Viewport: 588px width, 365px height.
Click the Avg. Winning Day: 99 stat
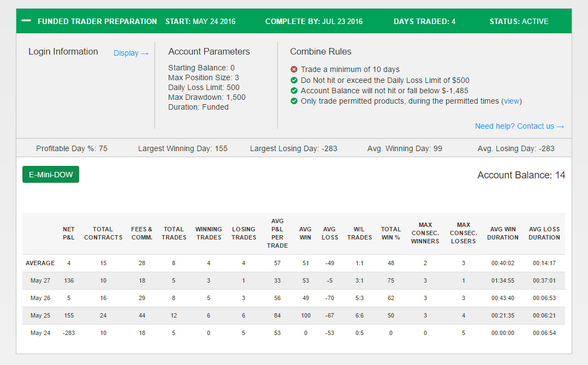(x=405, y=148)
